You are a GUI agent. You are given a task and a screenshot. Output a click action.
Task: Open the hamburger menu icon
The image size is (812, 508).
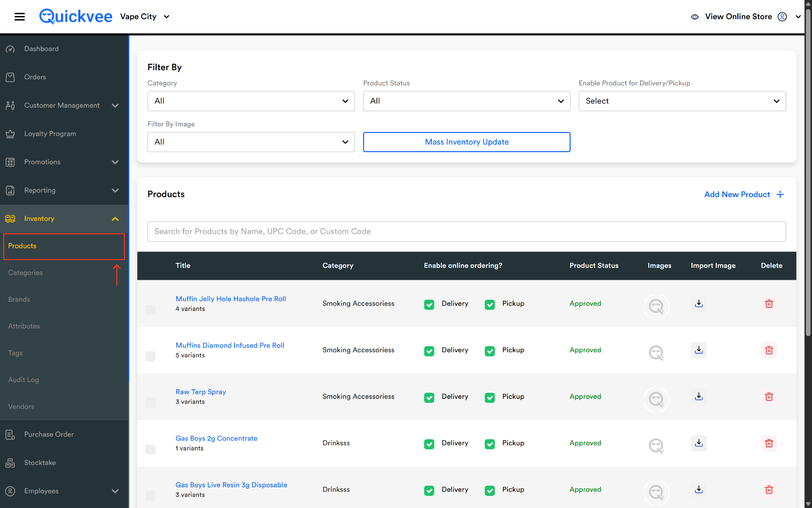[x=19, y=16]
